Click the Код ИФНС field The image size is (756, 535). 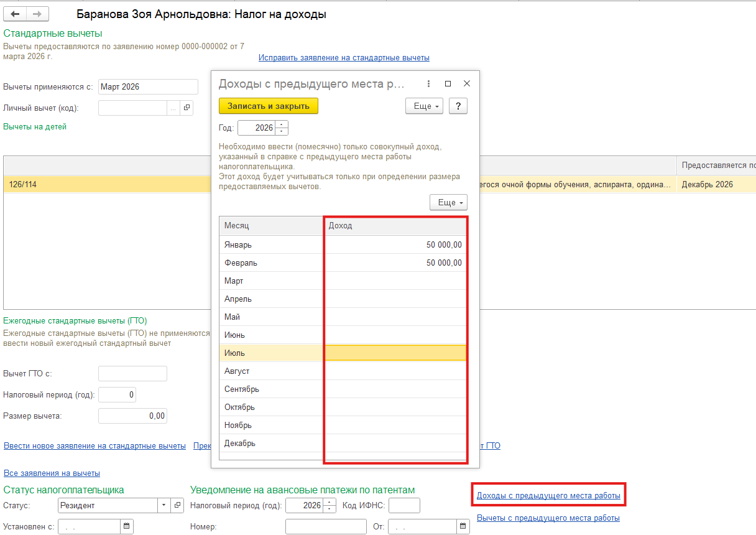tap(404, 505)
